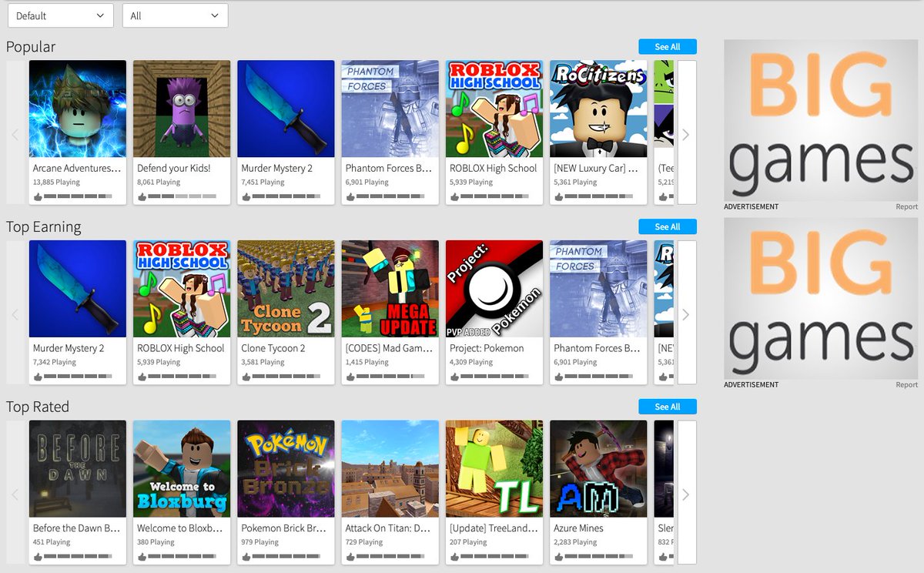Click the '13,885 Playing' count
Screen dimensions: 924x573
(x=56, y=183)
